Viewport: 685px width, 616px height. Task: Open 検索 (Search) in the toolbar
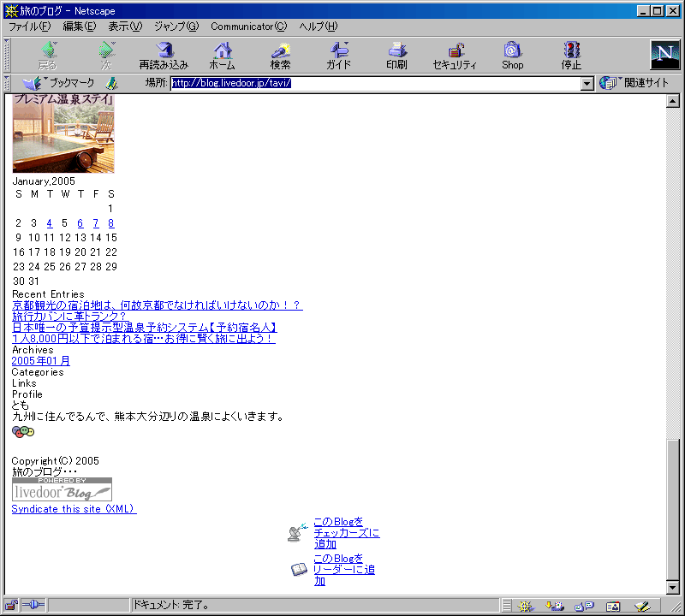click(x=280, y=56)
